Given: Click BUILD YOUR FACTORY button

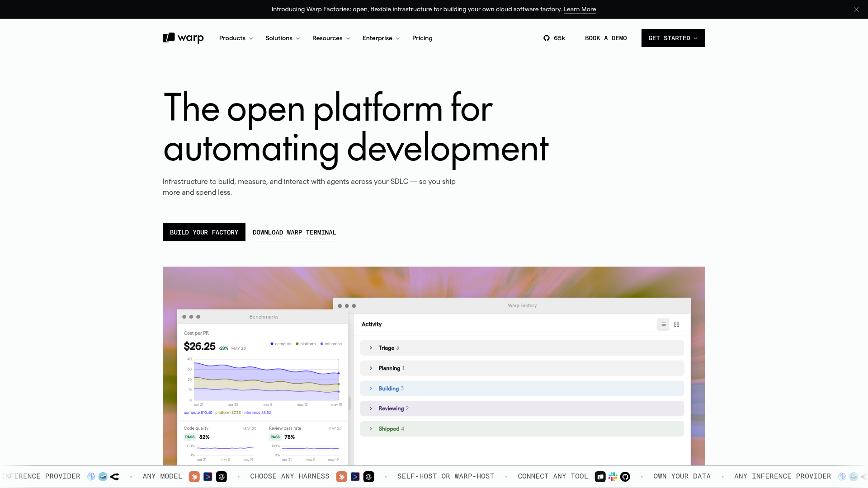Looking at the screenshot, I should pyautogui.click(x=204, y=232).
